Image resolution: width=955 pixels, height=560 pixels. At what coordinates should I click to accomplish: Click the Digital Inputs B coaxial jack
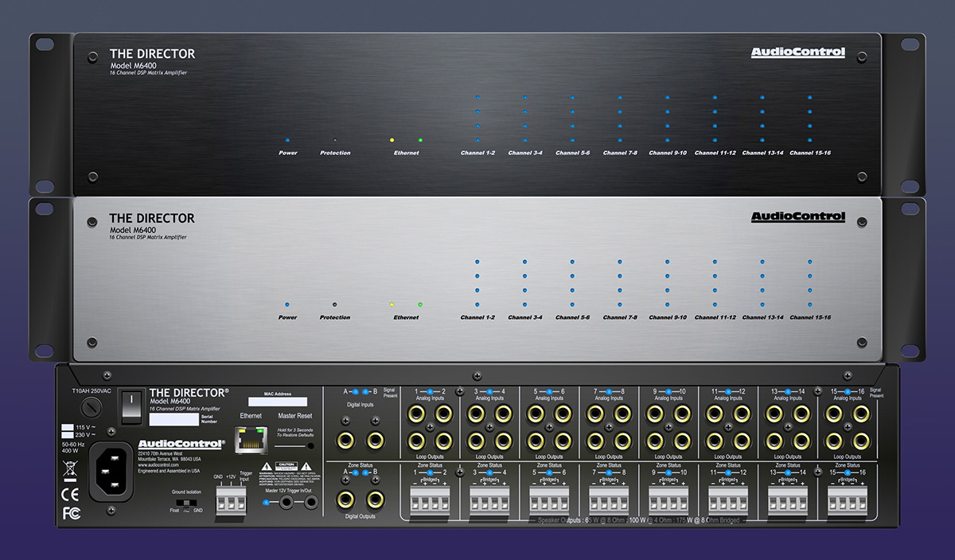[375, 440]
